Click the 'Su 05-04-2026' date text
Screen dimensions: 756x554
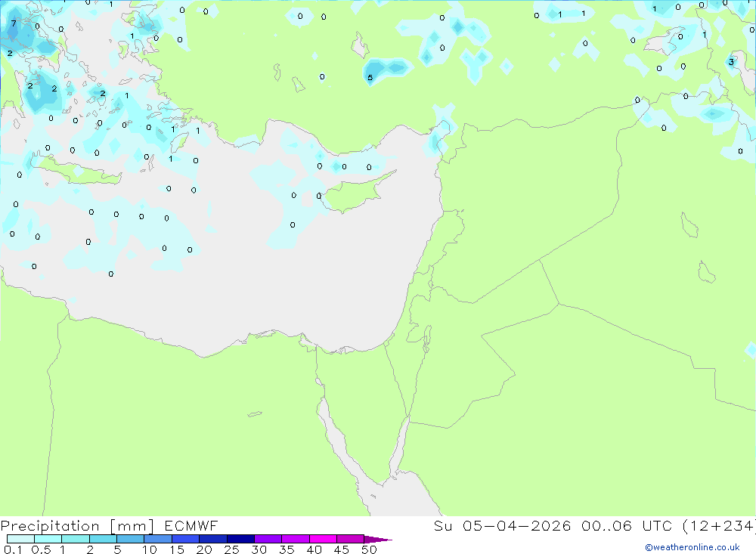(x=502, y=525)
